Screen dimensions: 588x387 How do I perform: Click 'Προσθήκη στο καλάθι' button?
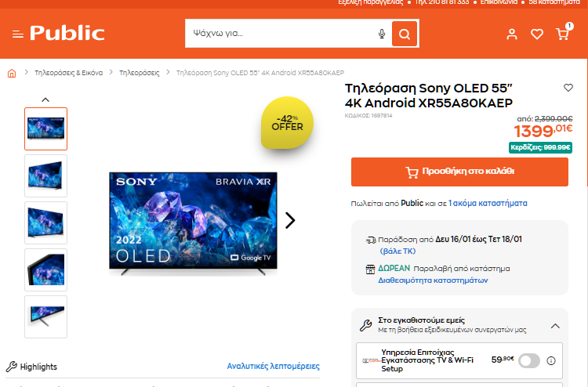[459, 172]
